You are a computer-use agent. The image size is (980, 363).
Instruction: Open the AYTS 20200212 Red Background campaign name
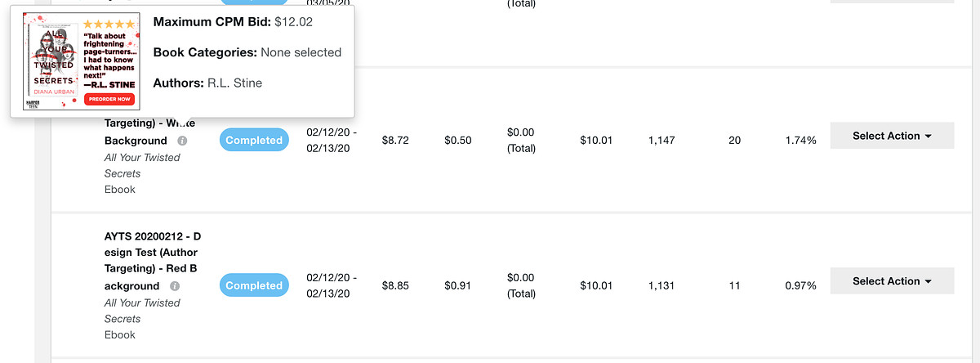151,261
